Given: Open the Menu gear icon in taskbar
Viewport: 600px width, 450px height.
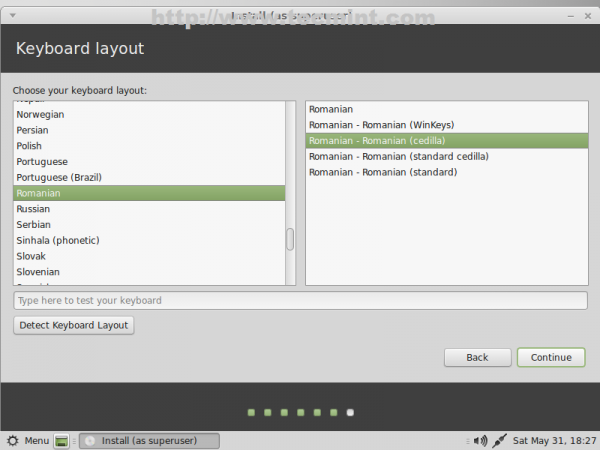Looking at the screenshot, I should coord(13,441).
